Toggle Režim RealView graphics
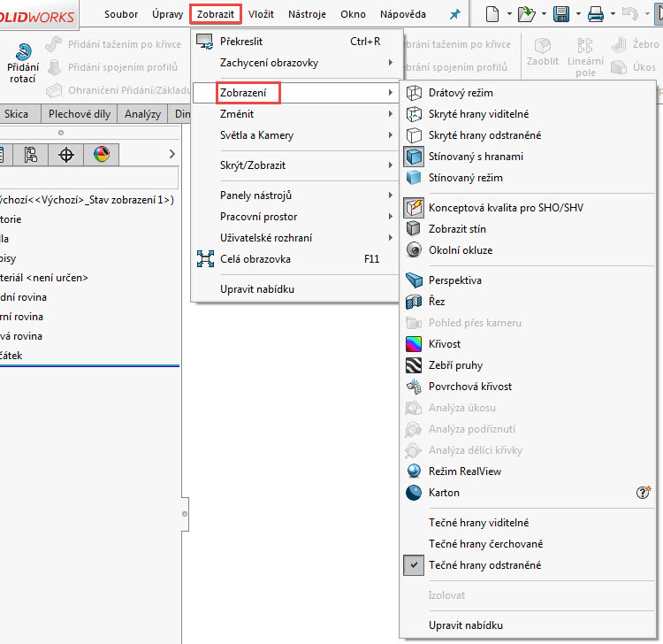The height and width of the screenshot is (644, 663). (527, 471)
